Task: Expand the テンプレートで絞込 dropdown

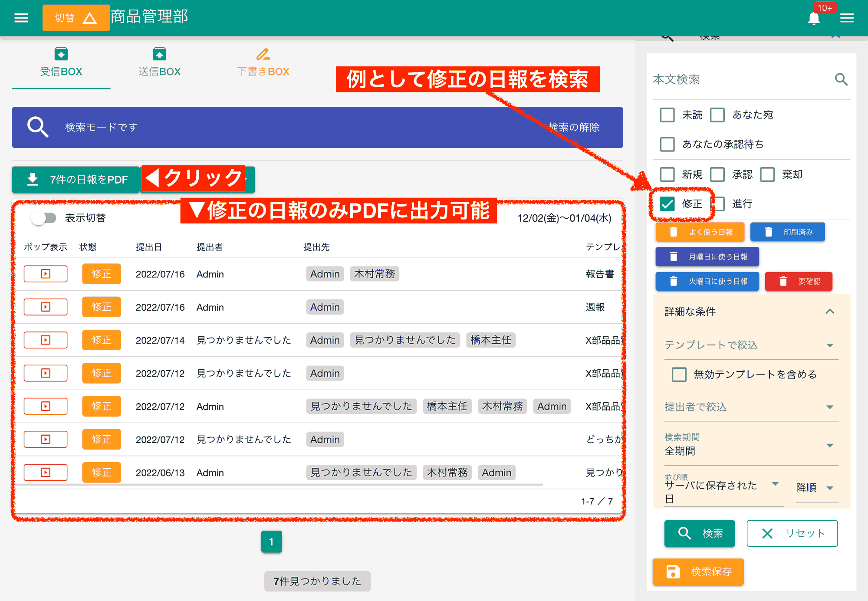Action: (x=830, y=345)
